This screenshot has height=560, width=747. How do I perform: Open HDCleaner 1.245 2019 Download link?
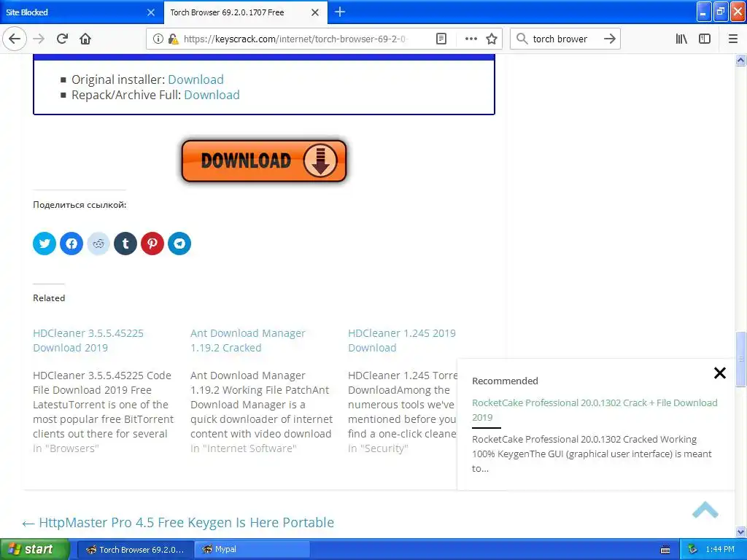pos(402,341)
